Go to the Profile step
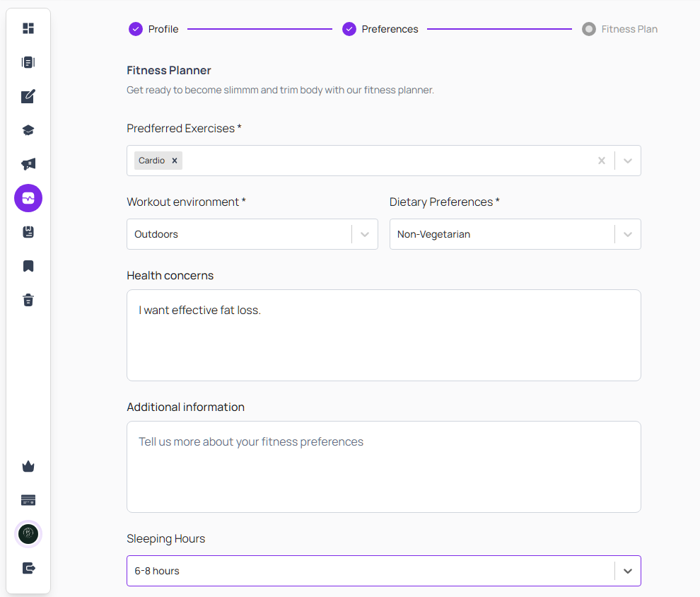This screenshot has width=700, height=597. 153,29
